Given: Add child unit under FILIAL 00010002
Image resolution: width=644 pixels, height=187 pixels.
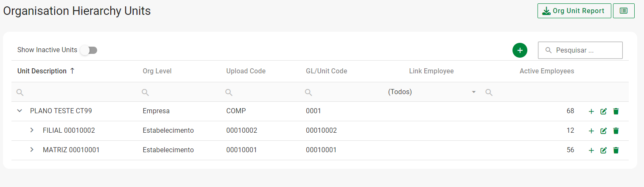Looking at the screenshot, I should [591, 131].
